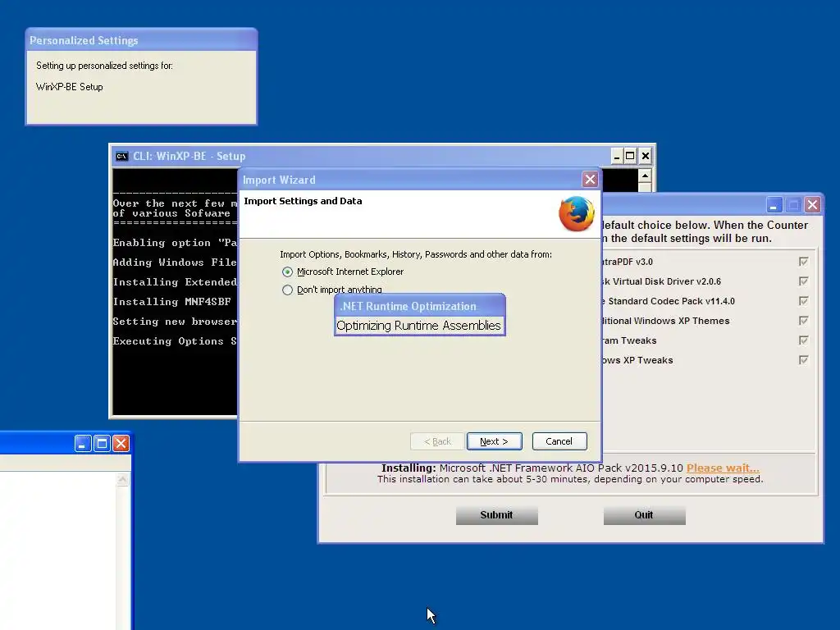Close the CLI WinXP-BE Setup window

(646, 157)
